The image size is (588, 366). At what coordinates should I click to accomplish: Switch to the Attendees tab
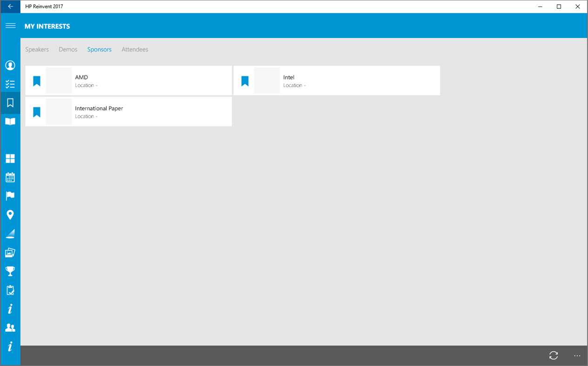point(135,49)
